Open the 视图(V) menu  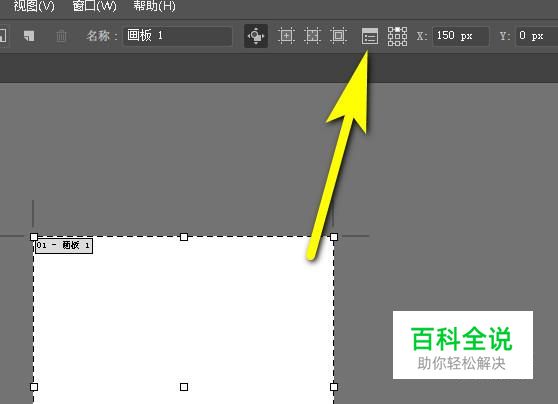(x=34, y=6)
